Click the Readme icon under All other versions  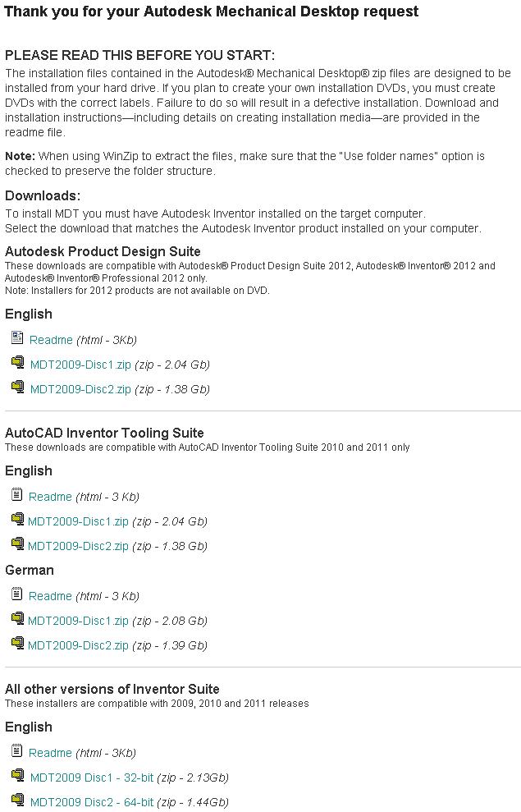[x=17, y=750]
